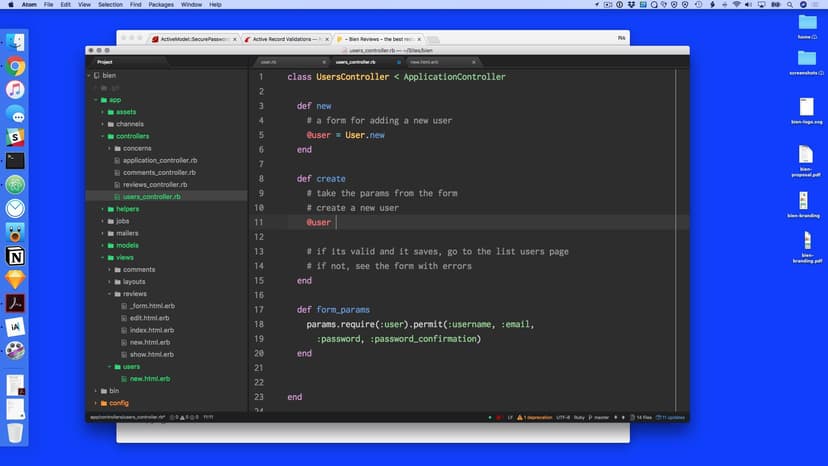
Task: Collapse the reviews folder in views
Action: click(x=134, y=294)
